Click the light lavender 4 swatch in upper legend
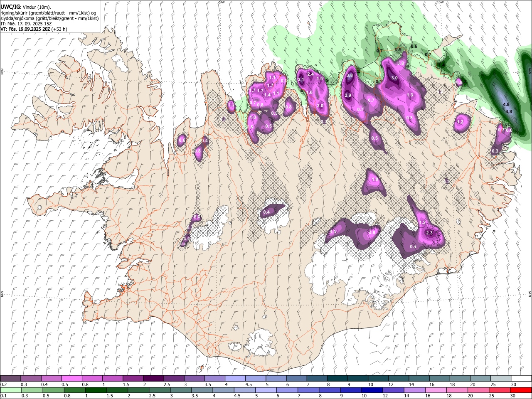The height and width of the screenshot is (399, 532). (x=235, y=379)
